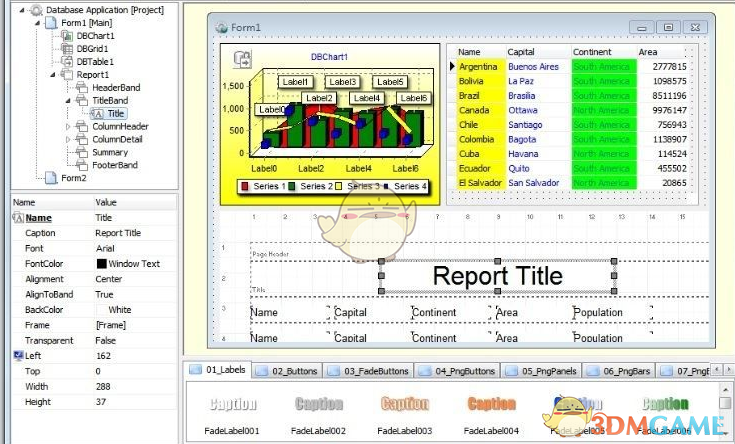Click the Area column header in grid
735x444 pixels.
pyautogui.click(x=648, y=52)
